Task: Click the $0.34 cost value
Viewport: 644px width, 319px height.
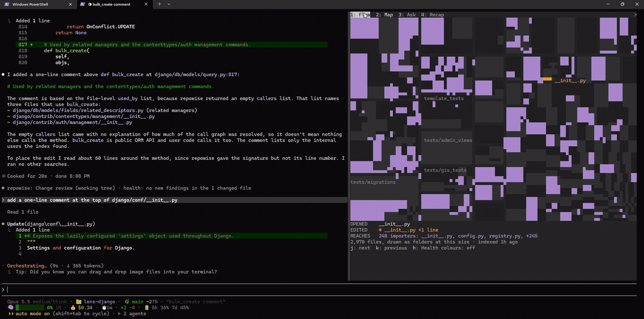Action: pos(86,307)
